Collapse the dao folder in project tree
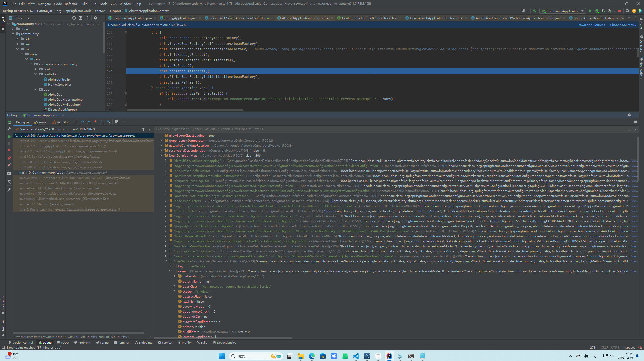Viewport: 644px width, 361px height. click(35, 89)
